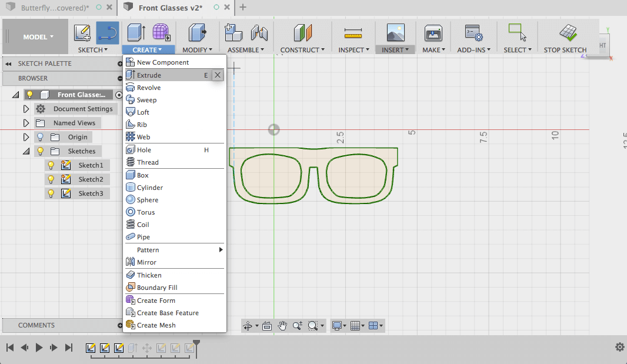Collapse the Sketches folder

coord(26,151)
